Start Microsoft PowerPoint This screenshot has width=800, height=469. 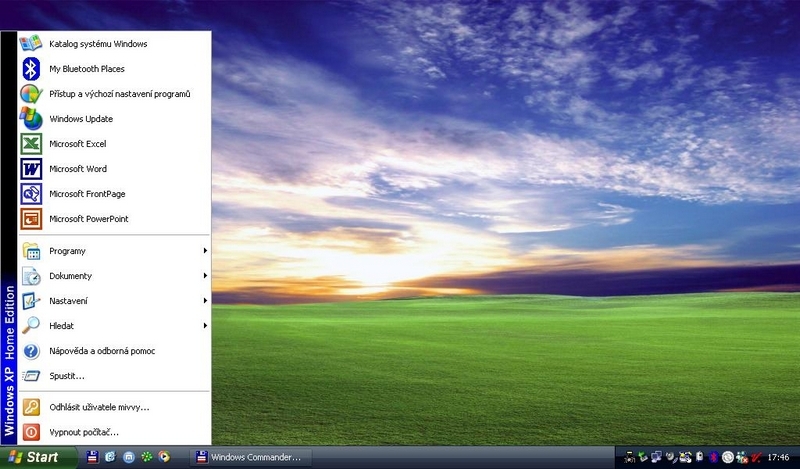88,219
